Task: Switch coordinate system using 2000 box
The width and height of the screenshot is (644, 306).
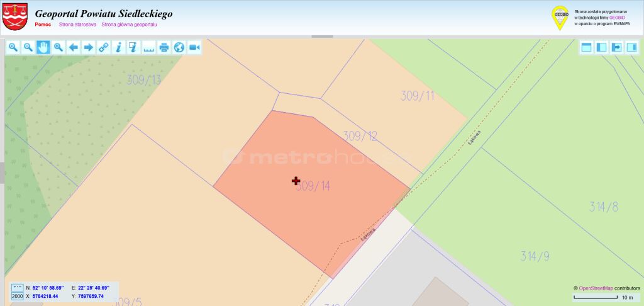Action: click(x=17, y=296)
